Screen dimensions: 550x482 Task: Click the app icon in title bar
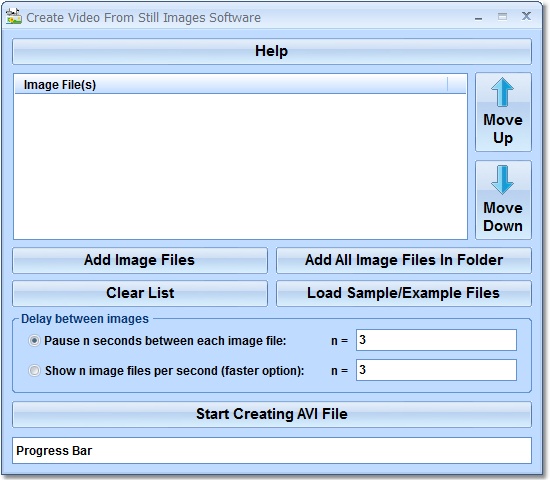[14, 16]
